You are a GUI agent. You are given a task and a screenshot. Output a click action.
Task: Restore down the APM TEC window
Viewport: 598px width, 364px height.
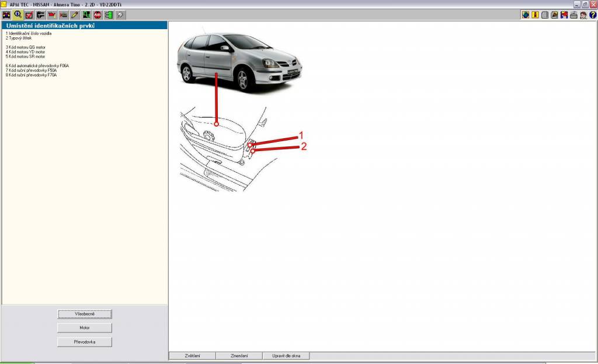tap(585, 4)
